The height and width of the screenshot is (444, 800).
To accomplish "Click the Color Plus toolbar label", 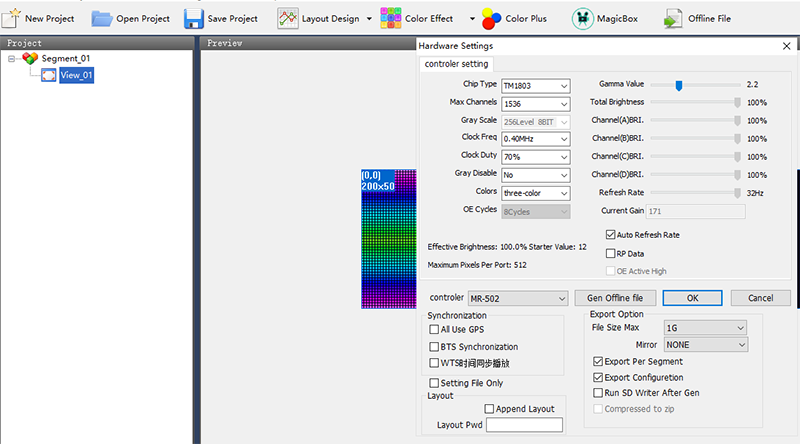I will pos(526,19).
